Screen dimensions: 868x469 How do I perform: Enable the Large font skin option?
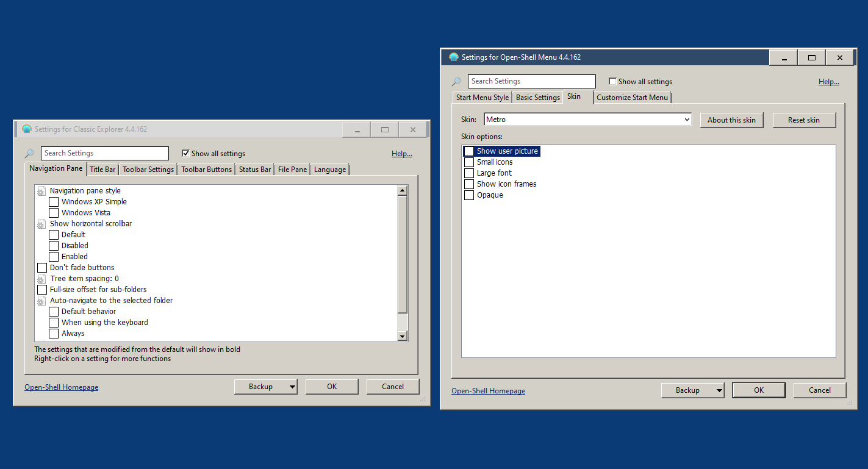[469, 173]
